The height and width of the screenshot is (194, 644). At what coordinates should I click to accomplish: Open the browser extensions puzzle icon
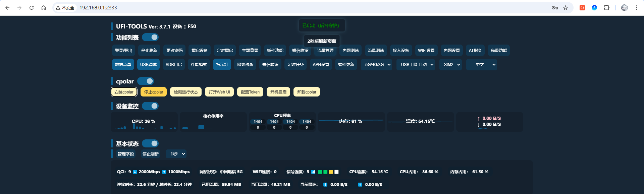pos(606,8)
